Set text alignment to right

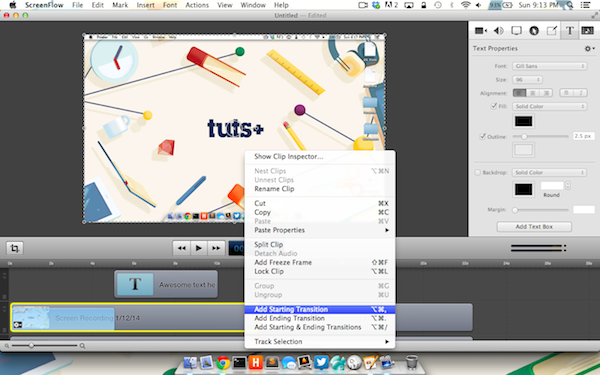546,93
